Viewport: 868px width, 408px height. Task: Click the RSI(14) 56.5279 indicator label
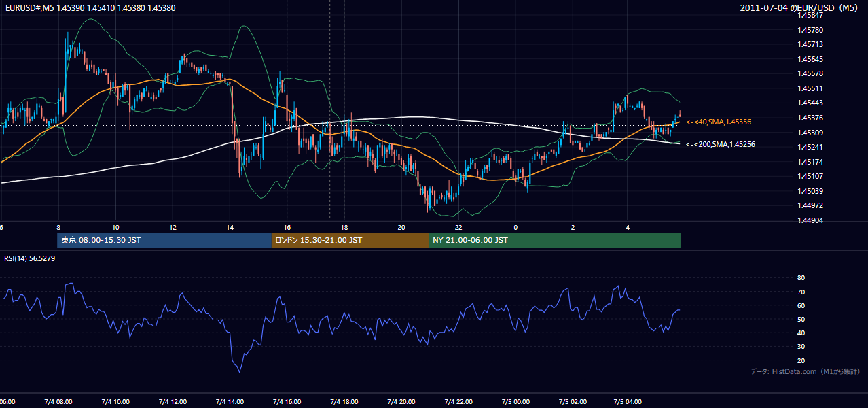(x=30, y=258)
